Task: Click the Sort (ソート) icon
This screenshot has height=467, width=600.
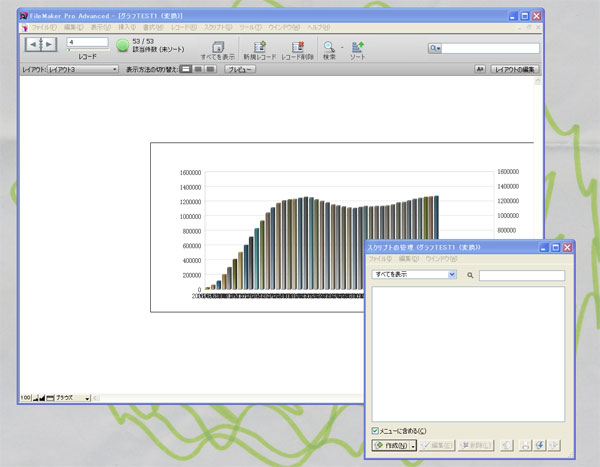Action: tap(357, 47)
